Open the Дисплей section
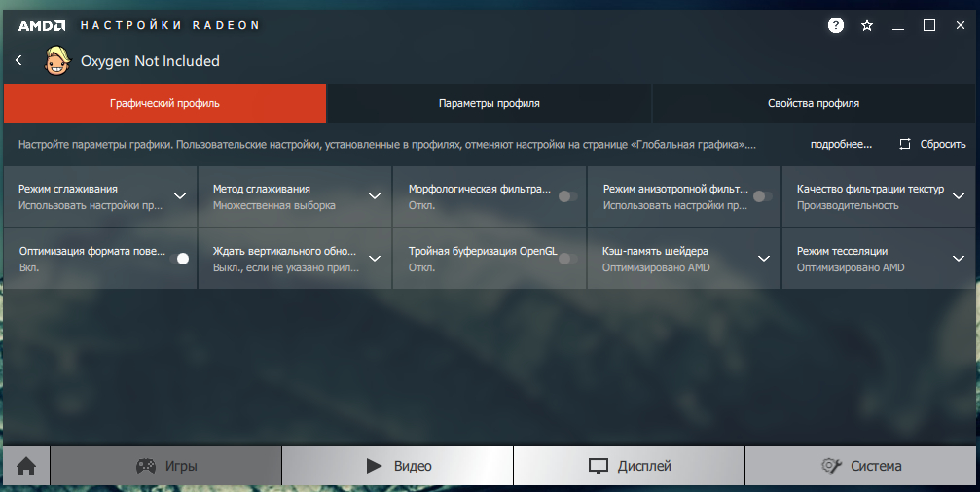This screenshot has width=980, height=492. pyautogui.click(x=630, y=466)
